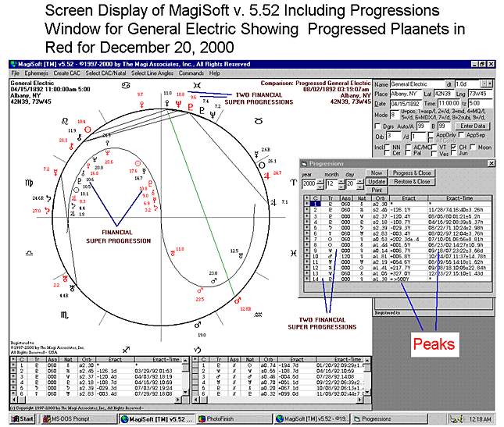Click row 1 selector in Progressions table
The height and width of the screenshot is (427, 504).
(x=306, y=203)
